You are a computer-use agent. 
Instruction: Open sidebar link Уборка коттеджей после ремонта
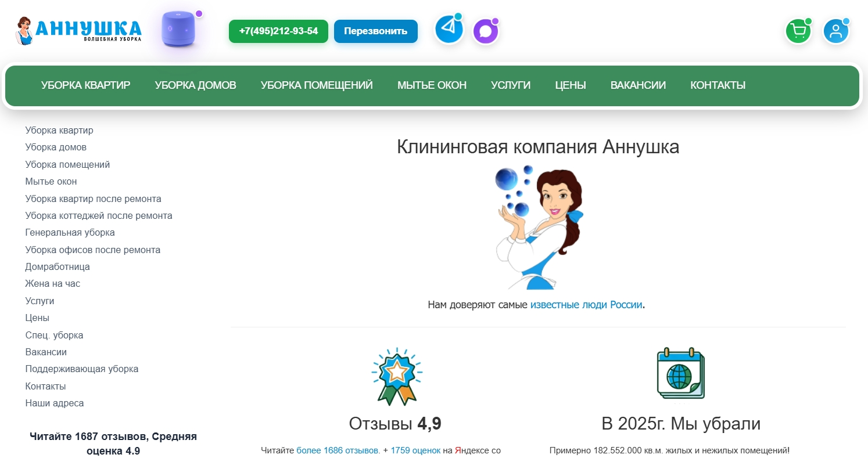click(99, 216)
